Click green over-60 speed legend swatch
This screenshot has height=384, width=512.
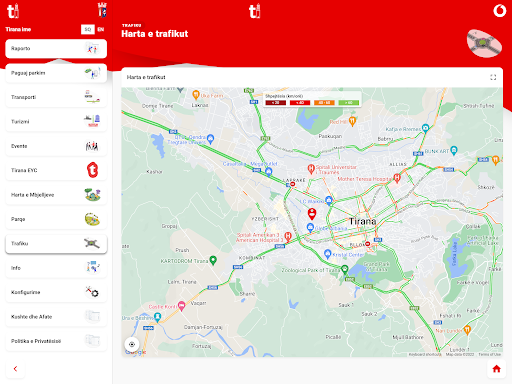(349, 103)
